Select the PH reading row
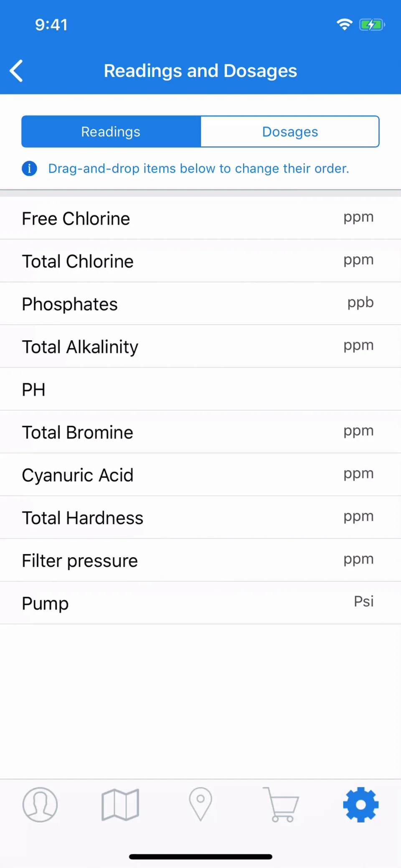The height and width of the screenshot is (868, 401). point(200,389)
